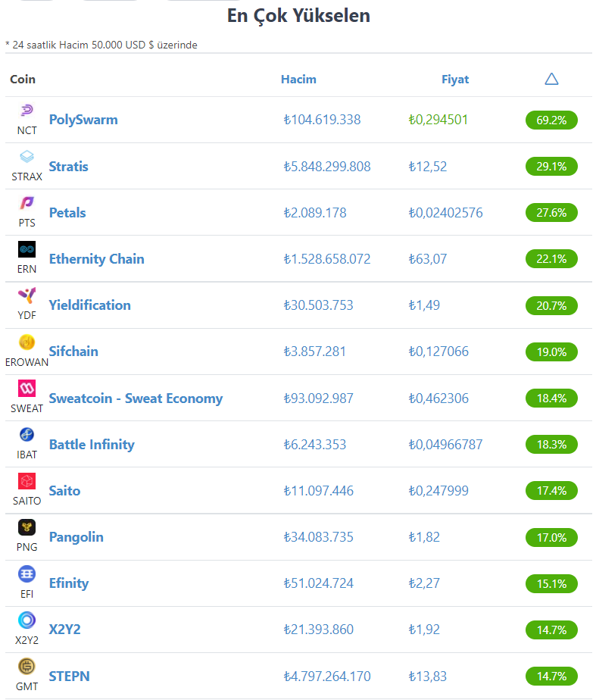Click the Pangolin PNG coin icon
The image size is (596, 700).
27,527
